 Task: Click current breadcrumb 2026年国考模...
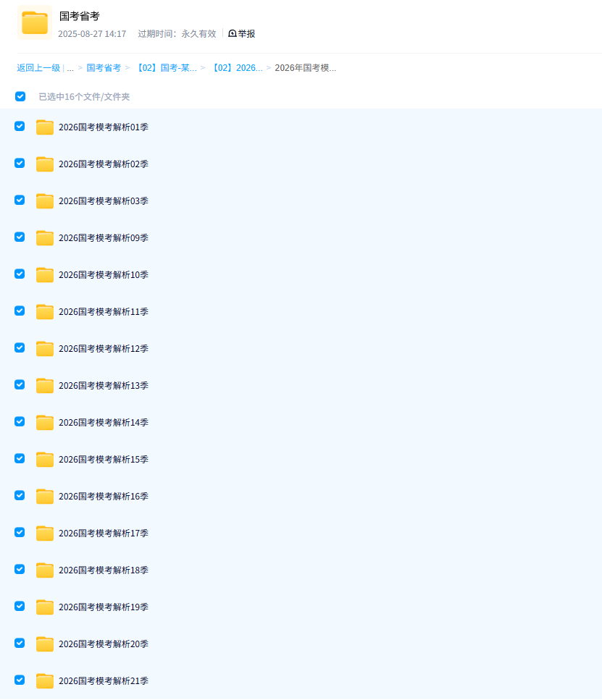pos(305,68)
